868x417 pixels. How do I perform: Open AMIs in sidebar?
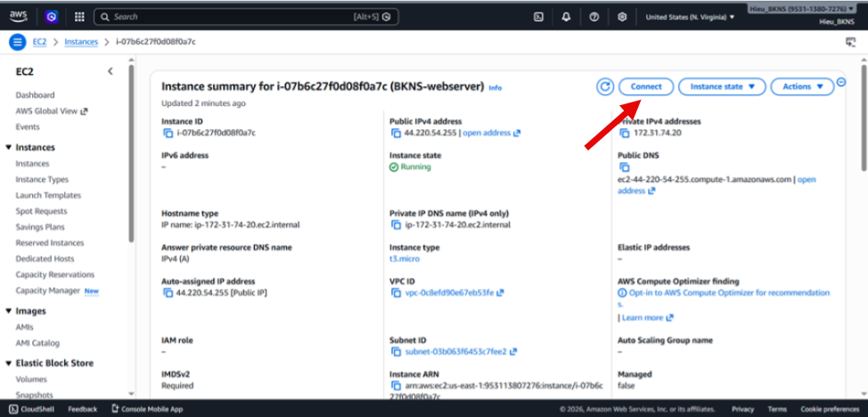[24, 327]
